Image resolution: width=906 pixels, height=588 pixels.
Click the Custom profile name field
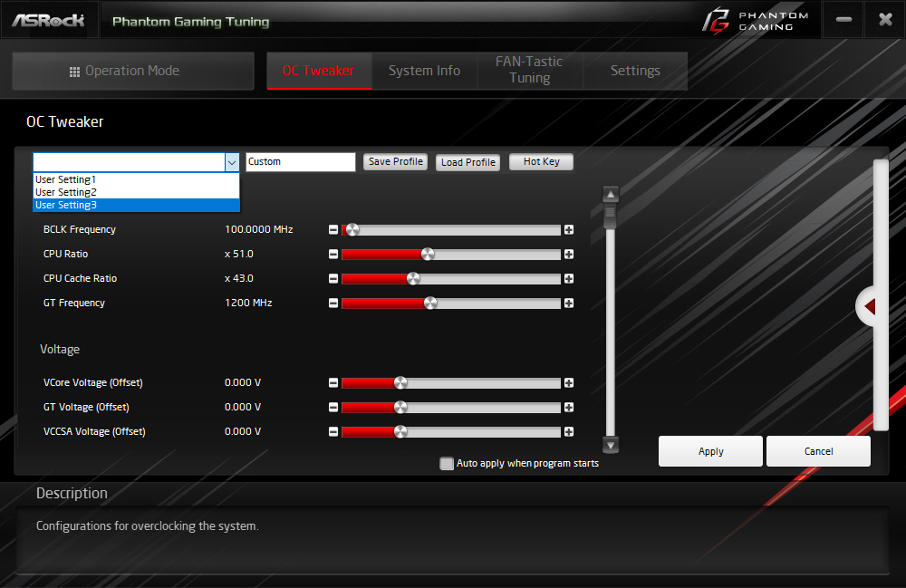pyautogui.click(x=301, y=162)
